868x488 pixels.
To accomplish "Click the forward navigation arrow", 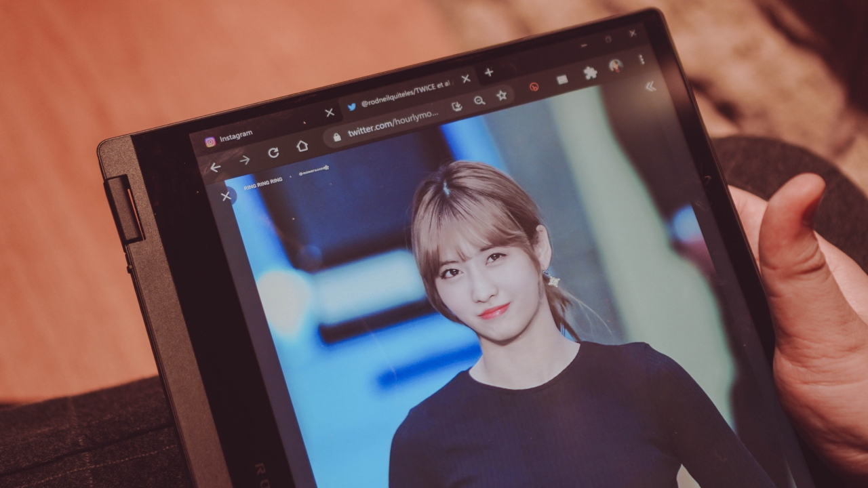I will point(244,160).
